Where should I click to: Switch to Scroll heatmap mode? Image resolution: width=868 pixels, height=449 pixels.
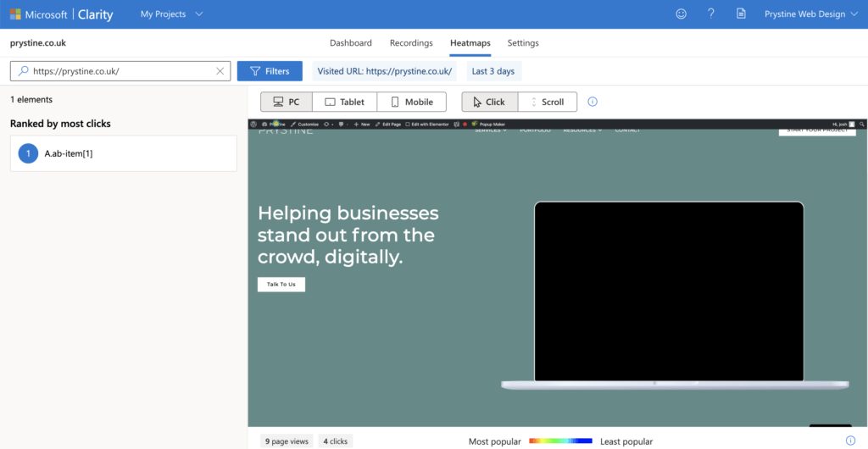click(x=548, y=102)
